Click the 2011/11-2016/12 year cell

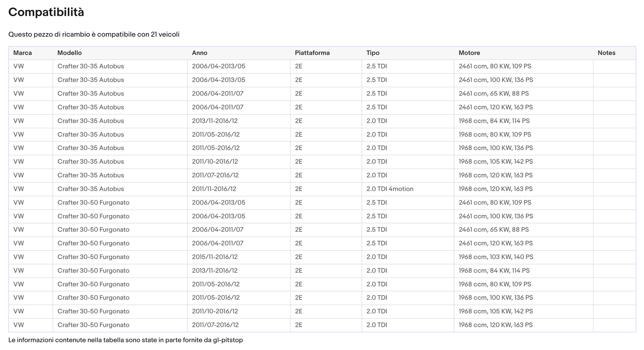pos(214,189)
